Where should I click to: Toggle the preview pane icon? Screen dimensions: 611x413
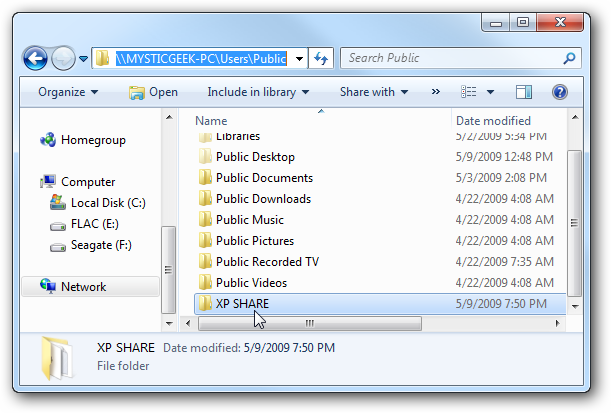[523, 92]
